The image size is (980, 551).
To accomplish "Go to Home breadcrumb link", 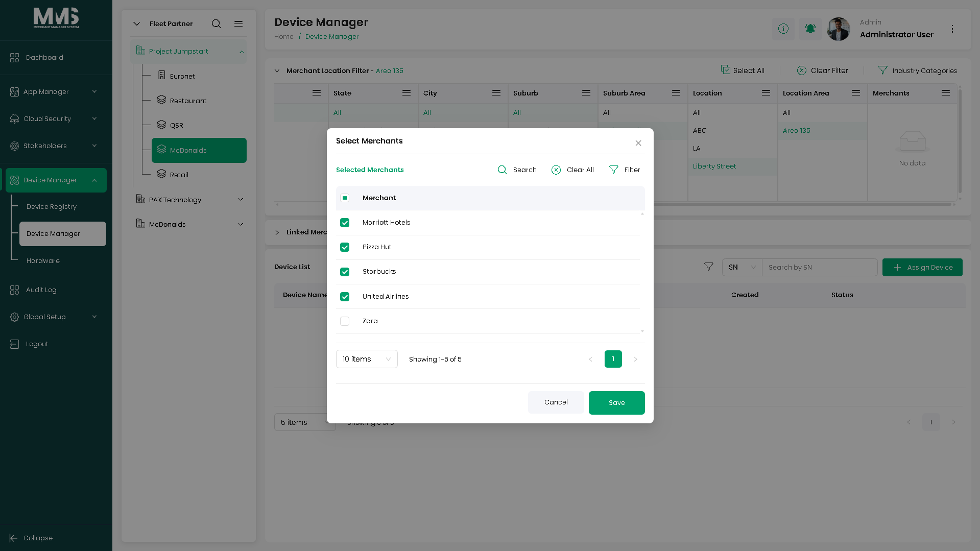I will tap(284, 37).
